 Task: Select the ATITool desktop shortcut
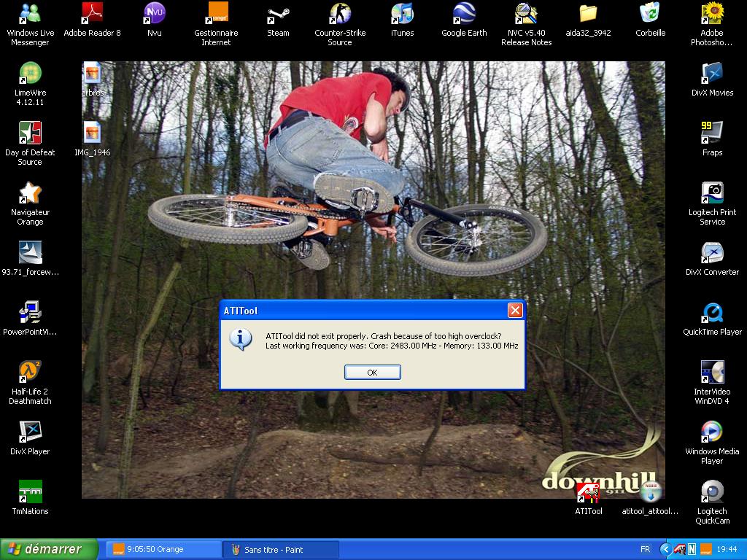tap(588, 493)
